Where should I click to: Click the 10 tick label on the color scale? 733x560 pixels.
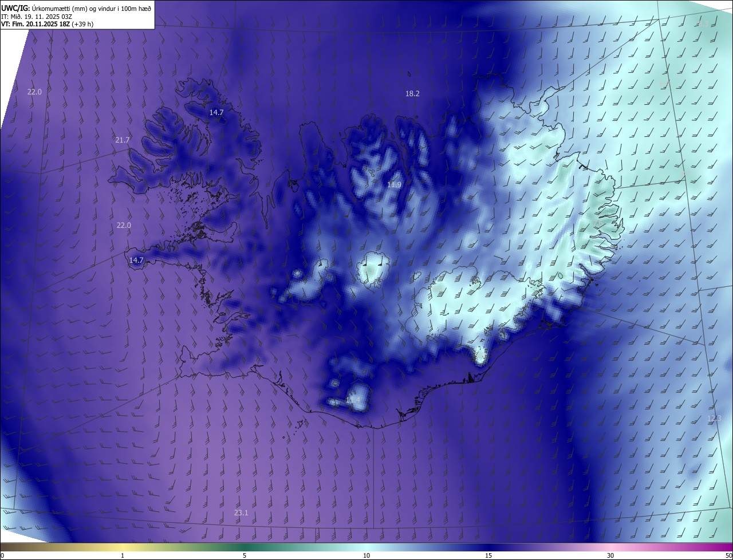[x=366, y=555]
